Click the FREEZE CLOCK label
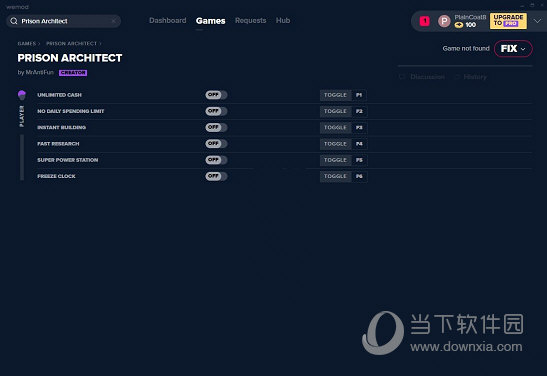Viewport: 547px width, 376px height. point(56,176)
